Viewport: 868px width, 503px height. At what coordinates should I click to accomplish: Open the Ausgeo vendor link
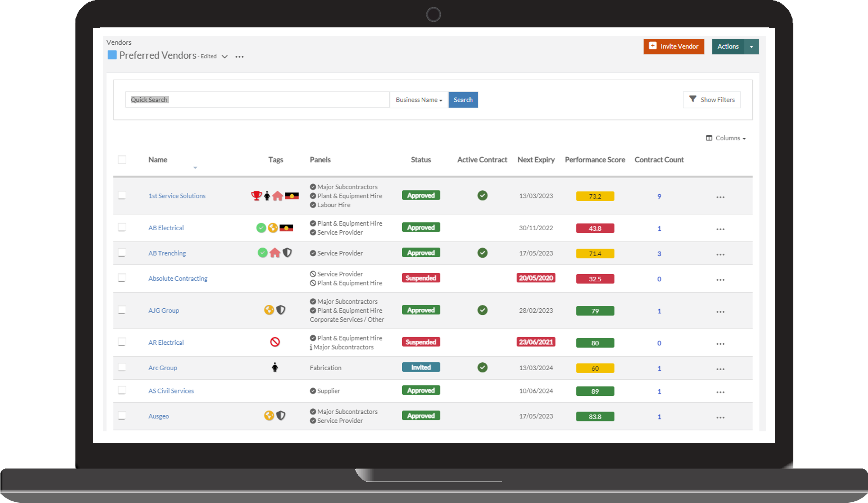tap(158, 416)
